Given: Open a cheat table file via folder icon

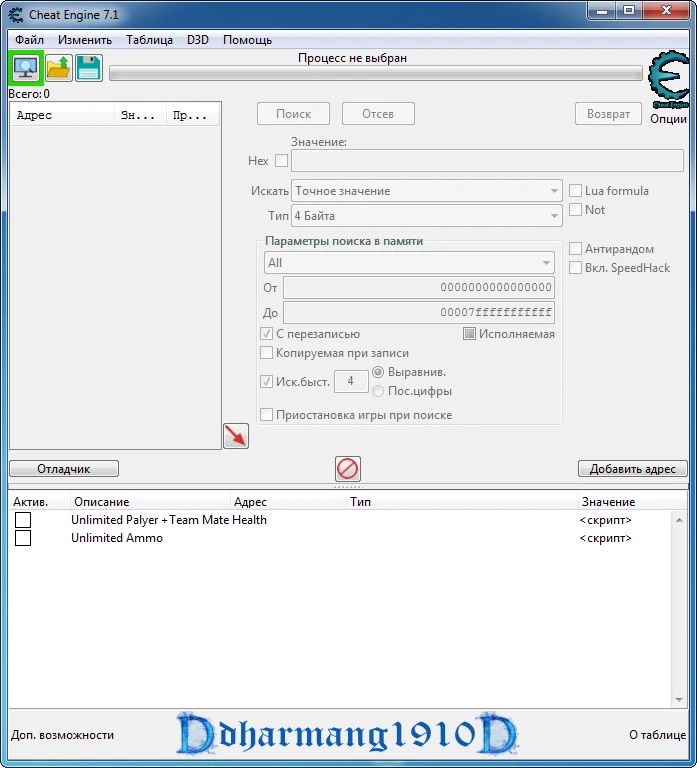Looking at the screenshot, I should pyautogui.click(x=59, y=68).
